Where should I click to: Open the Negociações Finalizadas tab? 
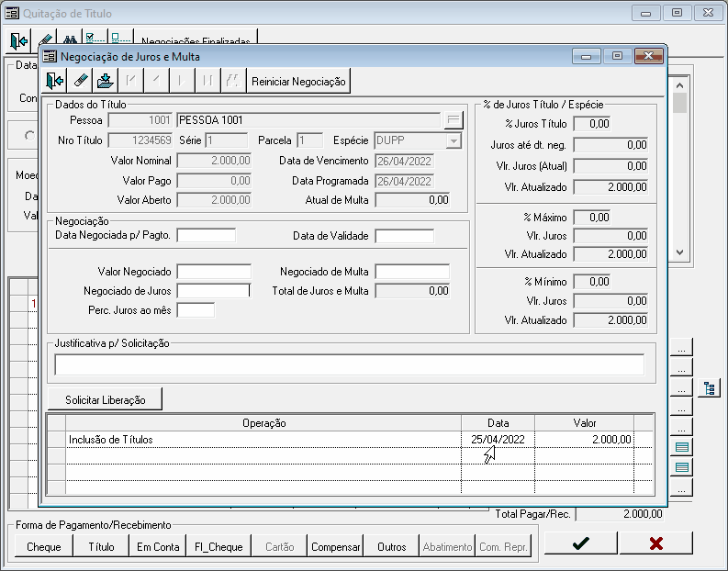[196, 39]
